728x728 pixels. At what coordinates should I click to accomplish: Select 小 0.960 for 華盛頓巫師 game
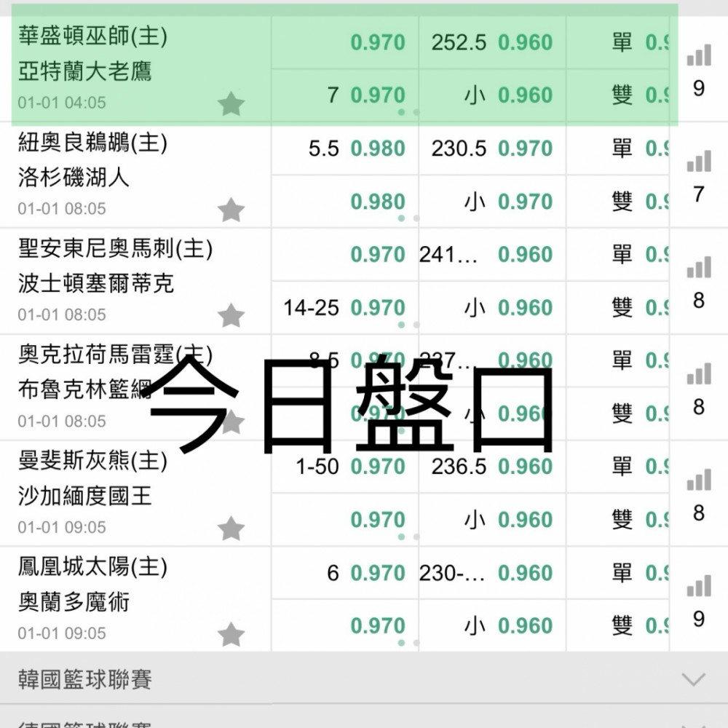[x=492, y=95]
